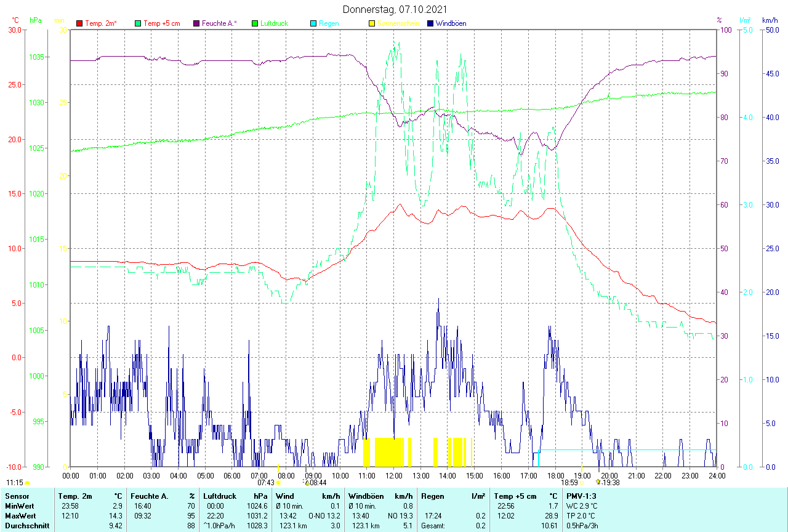The width and height of the screenshot is (788, 532).
Task: Click the cyan Regen legend swatch
Action: pos(313,23)
